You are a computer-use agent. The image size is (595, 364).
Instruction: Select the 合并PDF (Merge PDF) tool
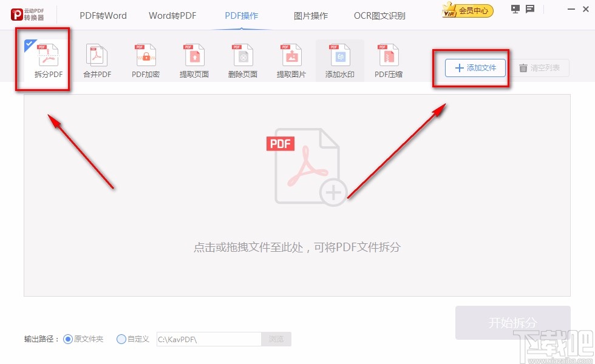coord(97,59)
